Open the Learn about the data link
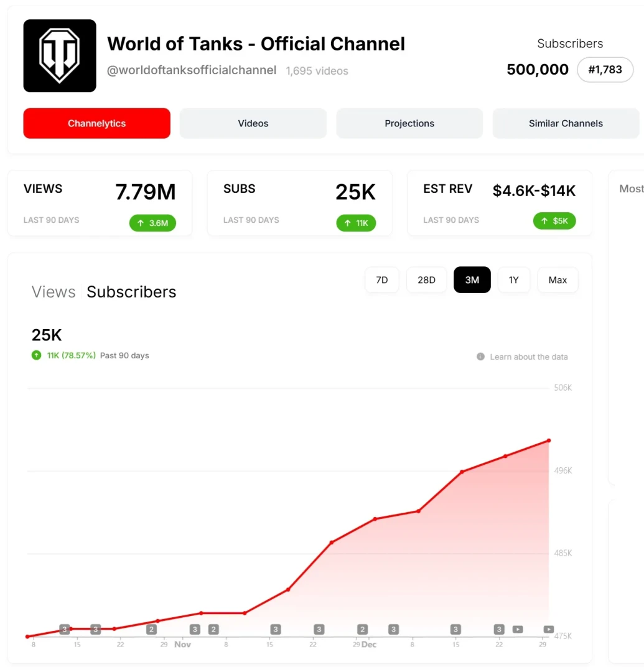Image resolution: width=644 pixels, height=672 pixels. (528, 357)
